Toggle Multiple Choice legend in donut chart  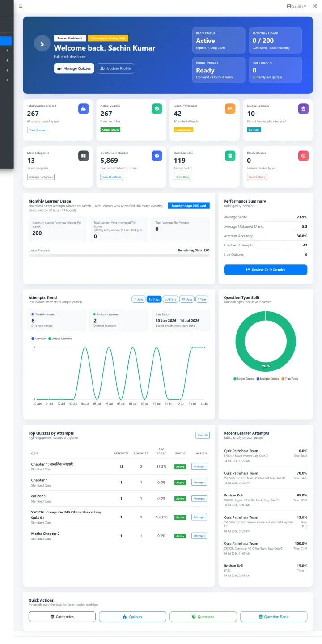(268, 379)
